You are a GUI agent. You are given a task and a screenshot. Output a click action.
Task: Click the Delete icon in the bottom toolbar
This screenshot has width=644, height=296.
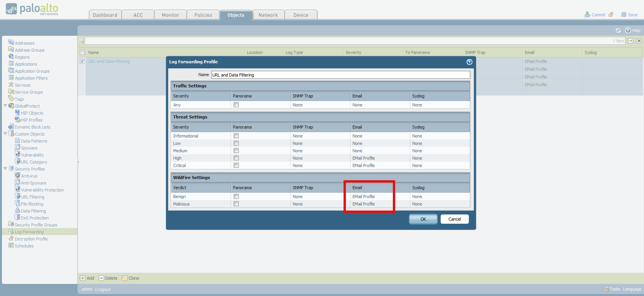click(x=102, y=278)
